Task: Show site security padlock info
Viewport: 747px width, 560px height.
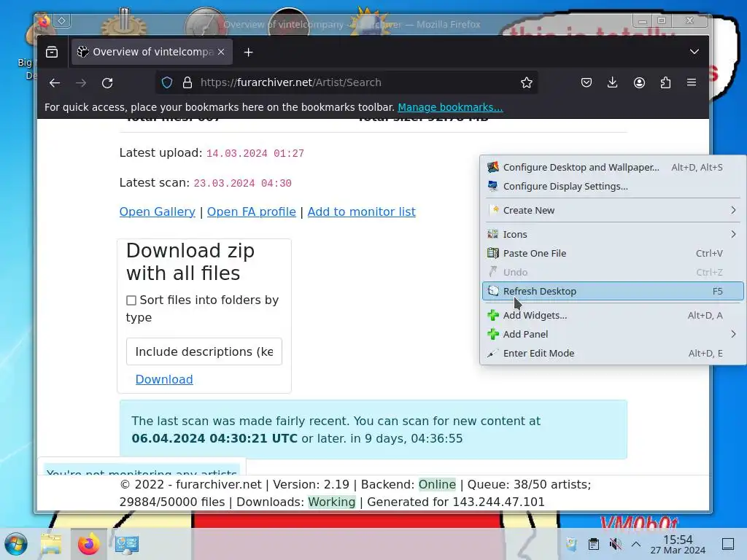Action: 187,83
